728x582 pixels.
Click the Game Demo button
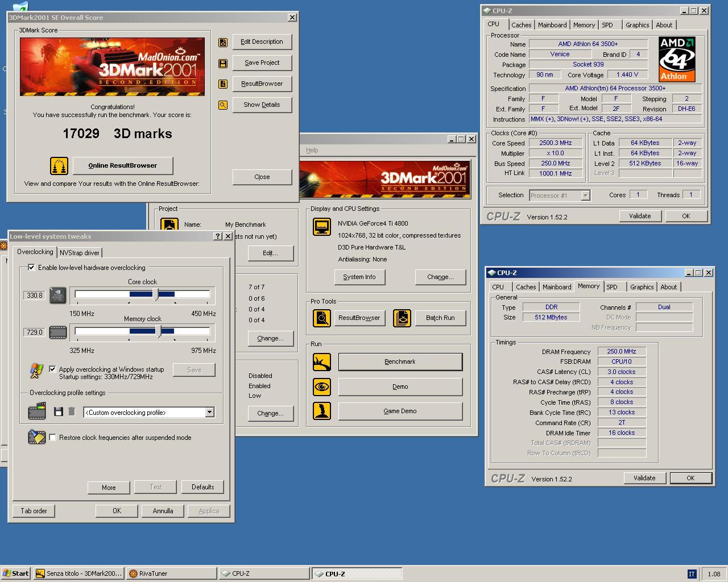(400, 411)
